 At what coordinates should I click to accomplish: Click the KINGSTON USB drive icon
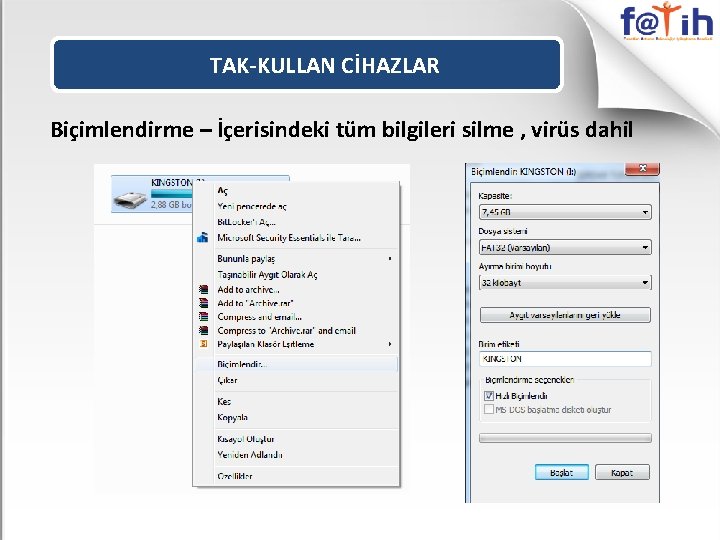point(130,199)
